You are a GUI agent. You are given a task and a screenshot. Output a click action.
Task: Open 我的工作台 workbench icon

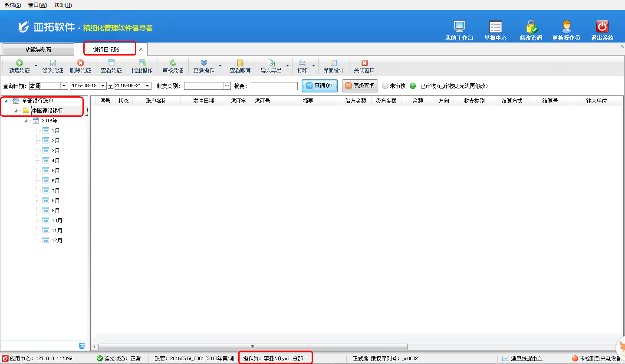click(x=459, y=27)
